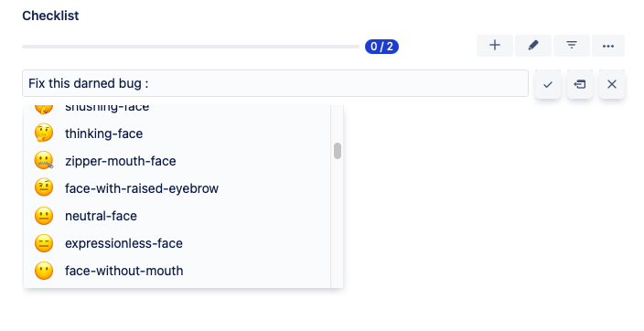
Task: Open the three-dots more options menu
Action: tap(608, 46)
